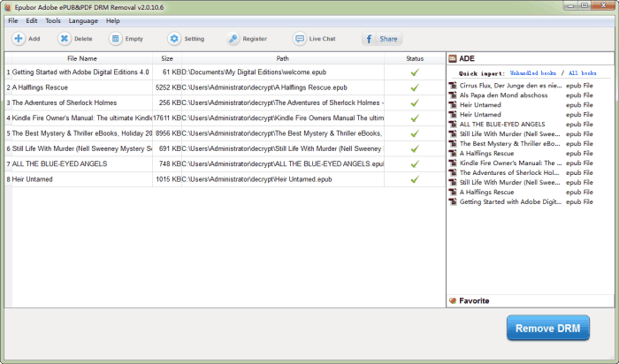Select 'Still Life With Murder' row in file table
This screenshot has width=619, height=364.
225,148
